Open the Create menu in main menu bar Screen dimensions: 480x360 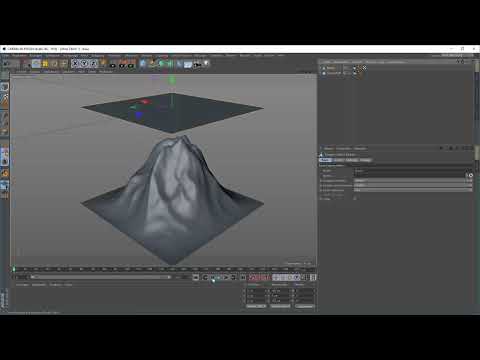pos(36,56)
